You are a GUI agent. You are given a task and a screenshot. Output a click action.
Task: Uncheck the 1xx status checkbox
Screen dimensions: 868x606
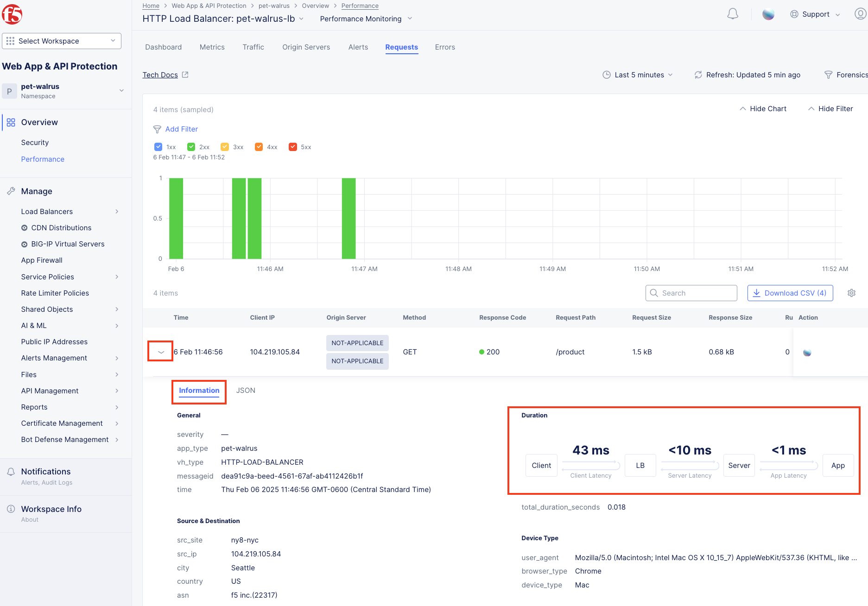pos(158,147)
